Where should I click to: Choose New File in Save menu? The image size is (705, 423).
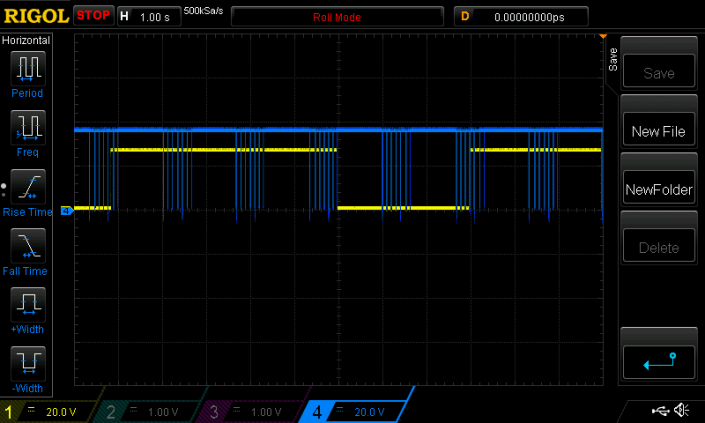pyautogui.click(x=659, y=129)
